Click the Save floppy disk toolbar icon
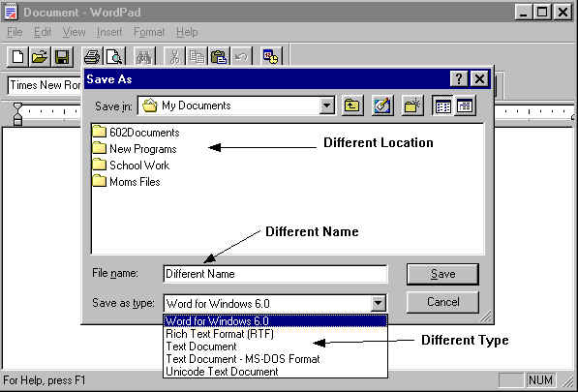 pyautogui.click(x=62, y=57)
